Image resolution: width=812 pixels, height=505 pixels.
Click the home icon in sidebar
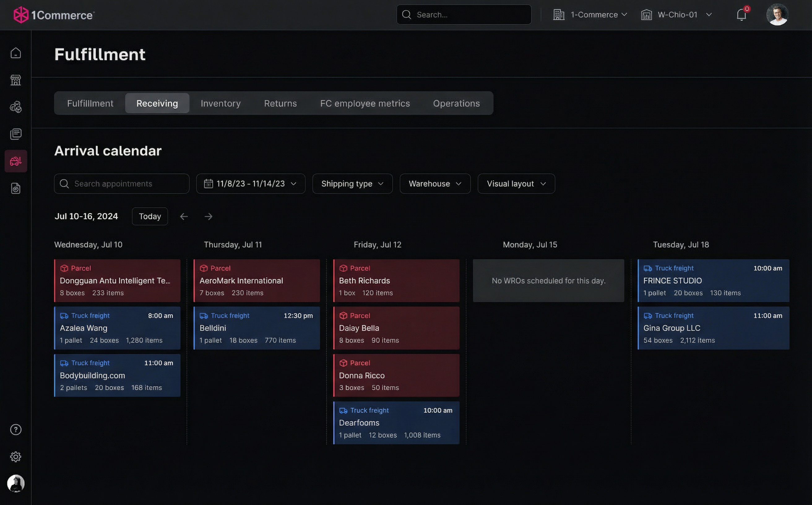tap(16, 53)
